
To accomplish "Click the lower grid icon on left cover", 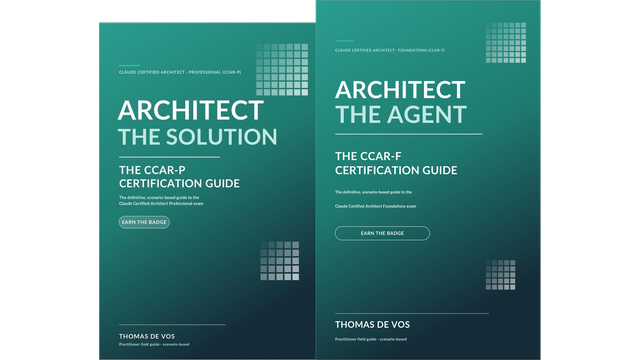I will point(280,261).
